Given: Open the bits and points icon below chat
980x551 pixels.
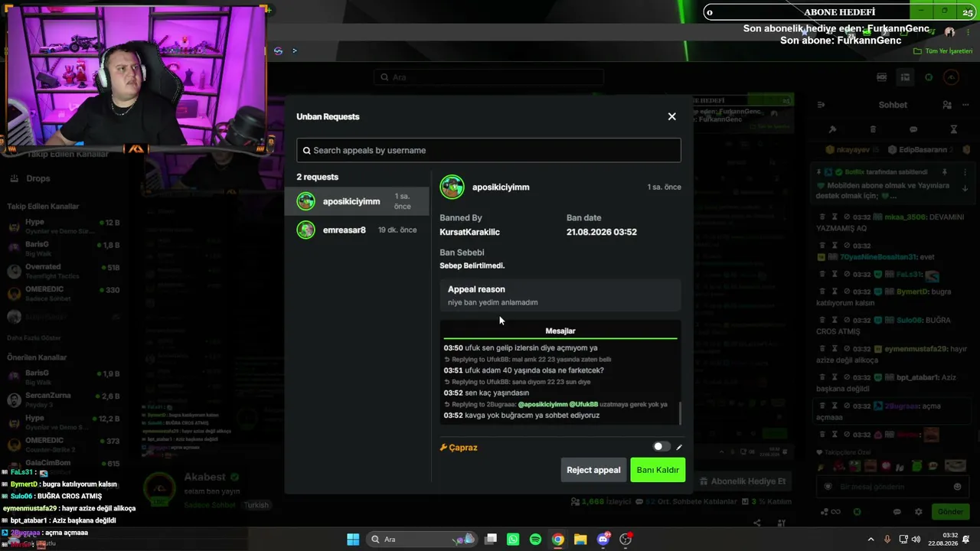Looking at the screenshot, I should click(x=830, y=512).
